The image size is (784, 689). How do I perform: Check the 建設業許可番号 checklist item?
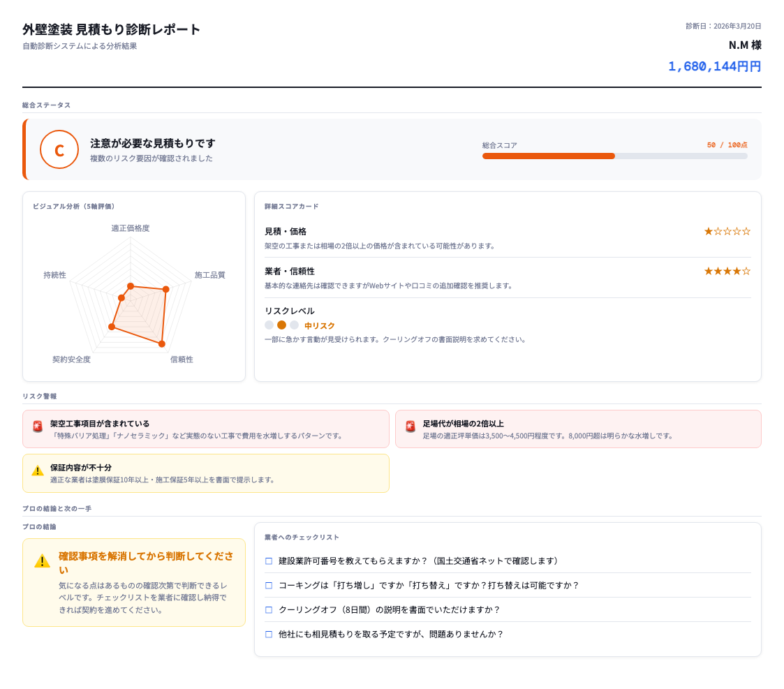tap(268, 559)
